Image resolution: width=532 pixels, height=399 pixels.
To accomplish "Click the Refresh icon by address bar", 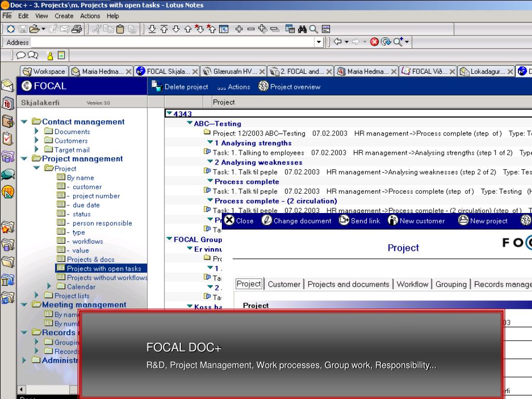I will pos(386,42).
